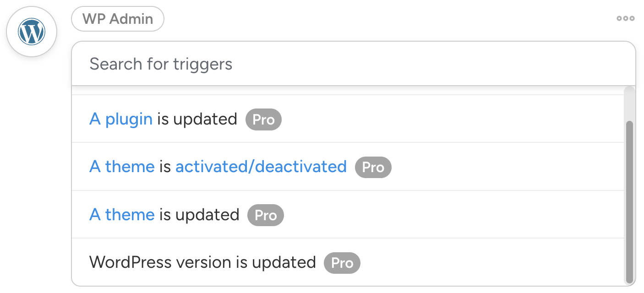The width and height of the screenshot is (644, 293).
Task: Click Pro badge beside theme activated/deactivated
Action: [x=373, y=167]
